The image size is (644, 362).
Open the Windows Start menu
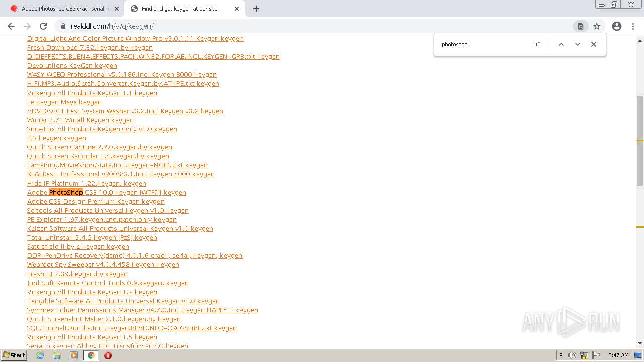click(14, 355)
